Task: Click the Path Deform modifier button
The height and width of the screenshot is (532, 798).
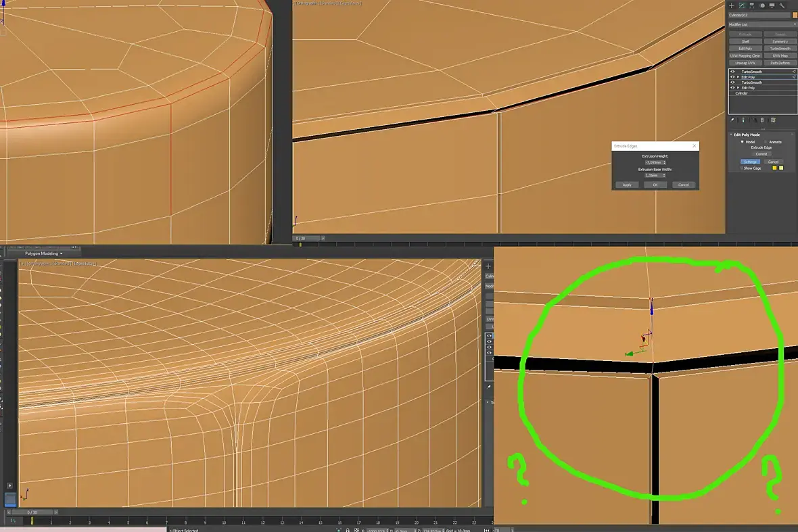Action: coord(780,63)
